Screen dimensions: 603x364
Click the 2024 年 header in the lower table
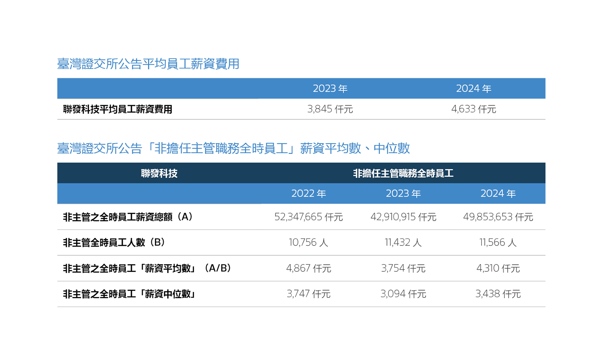[x=498, y=194]
